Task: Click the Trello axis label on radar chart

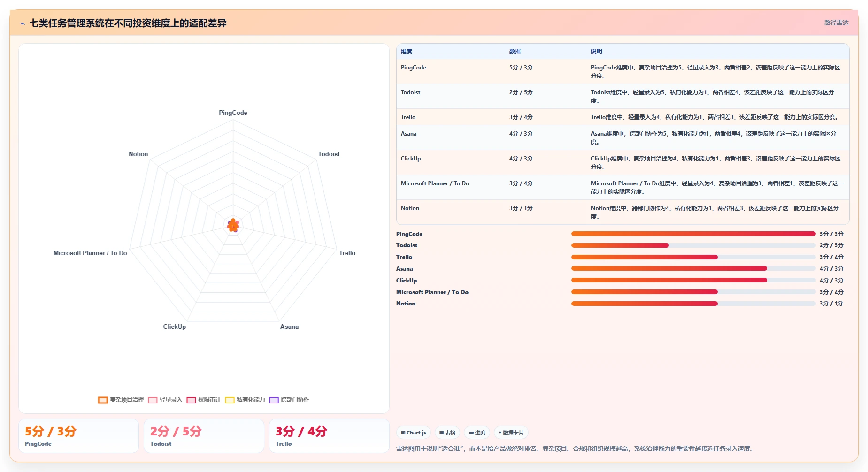Action: pos(347,253)
